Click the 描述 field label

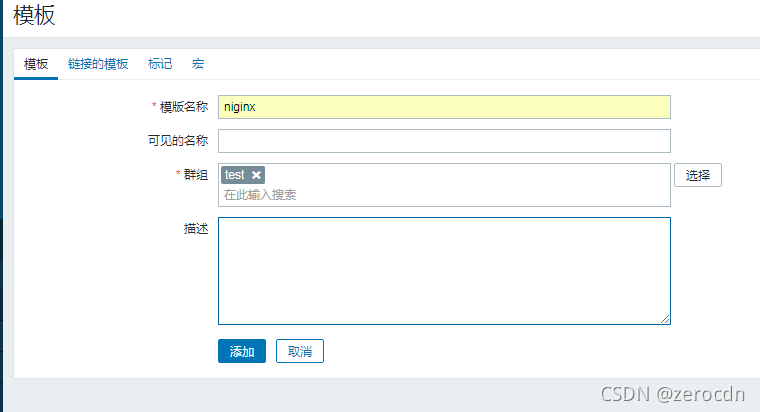[196, 228]
